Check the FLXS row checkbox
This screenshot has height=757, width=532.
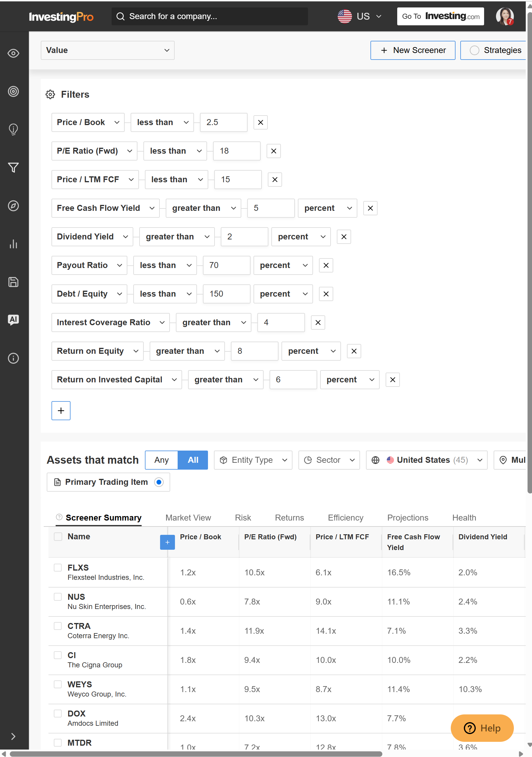[x=58, y=567]
